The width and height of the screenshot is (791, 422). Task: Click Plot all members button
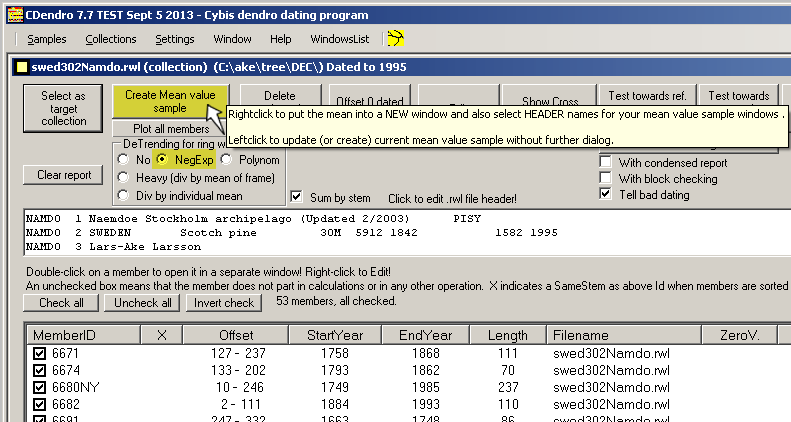pyautogui.click(x=171, y=129)
